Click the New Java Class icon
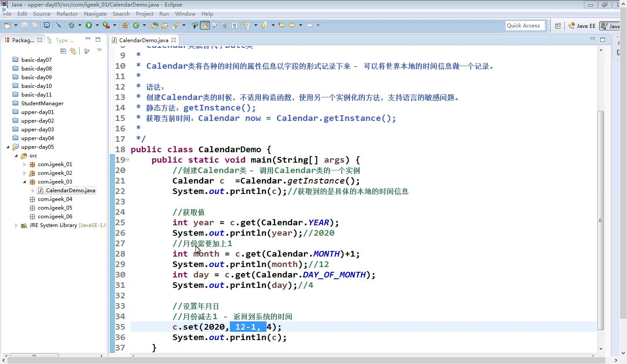The image size is (627, 364). [136, 26]
